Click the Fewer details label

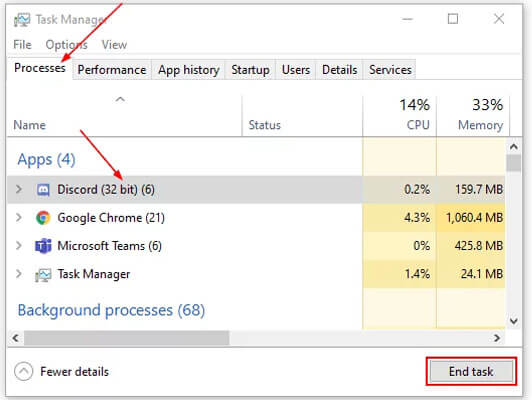click(x=74, y=372)
